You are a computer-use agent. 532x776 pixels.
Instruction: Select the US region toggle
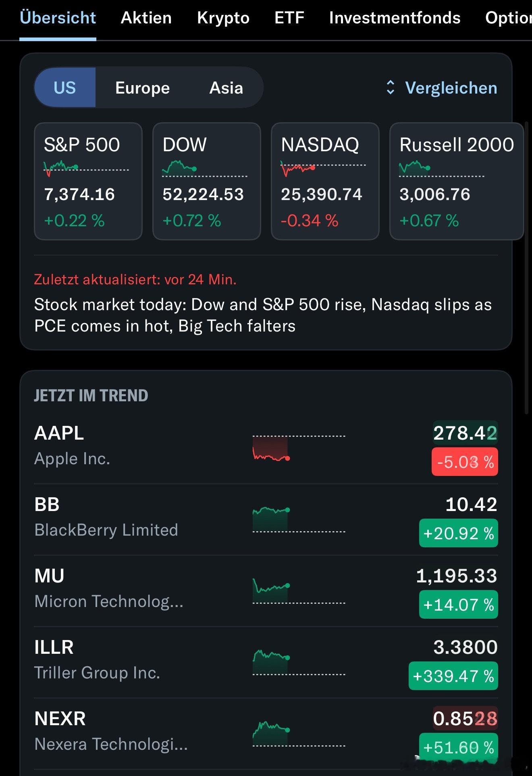pyautogui.click(x=65, y=88)
